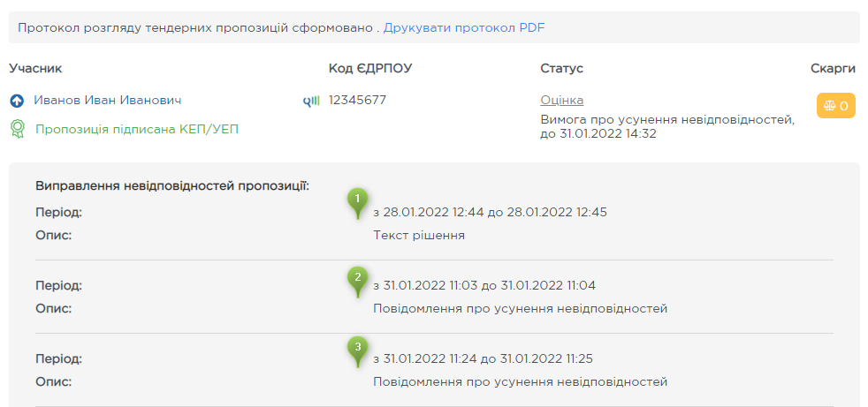Click the green signature ribbon icon

point(17,129)
